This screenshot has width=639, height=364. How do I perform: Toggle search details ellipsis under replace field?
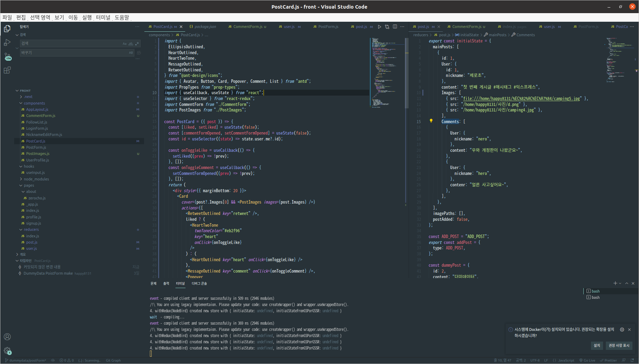click(x=137, y=59)
